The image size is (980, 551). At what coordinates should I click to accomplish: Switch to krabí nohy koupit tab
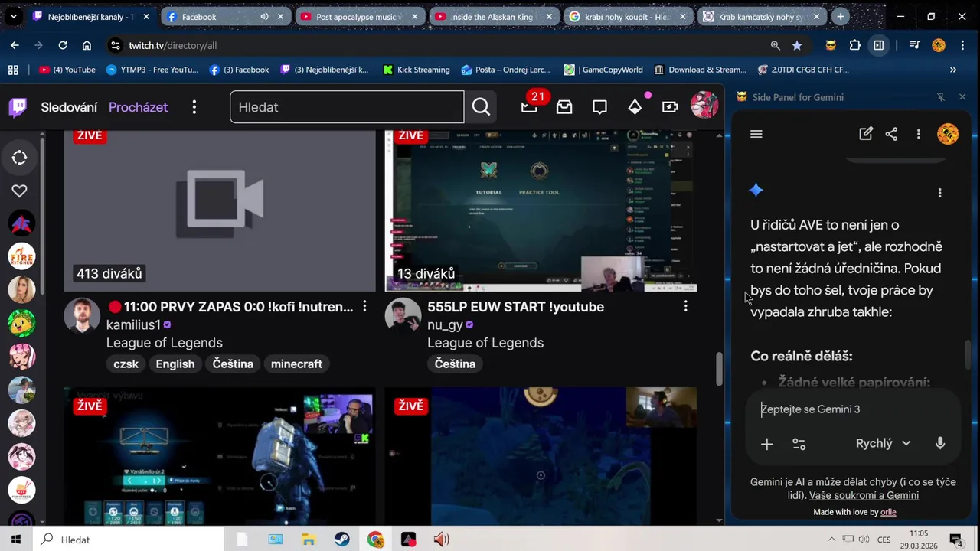tap(627, 16)
